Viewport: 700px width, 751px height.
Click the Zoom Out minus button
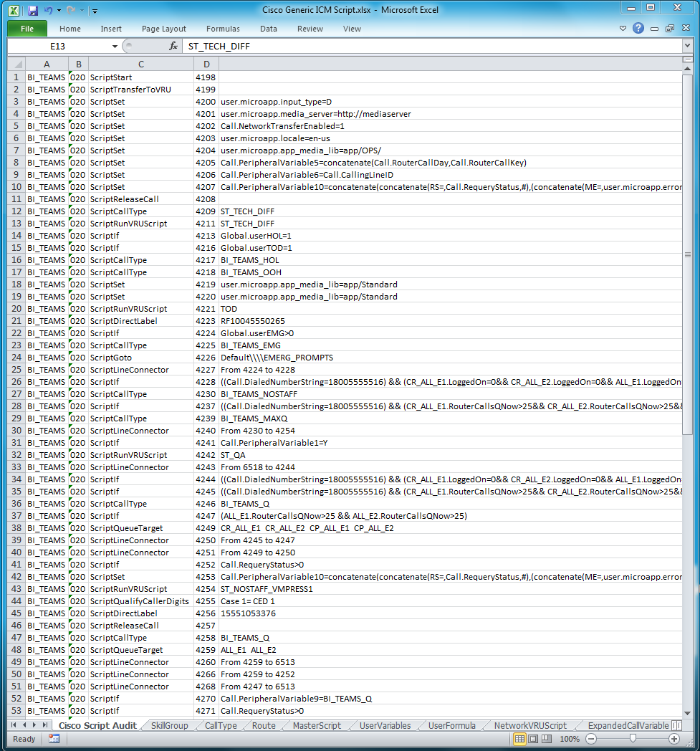point(591,739)
